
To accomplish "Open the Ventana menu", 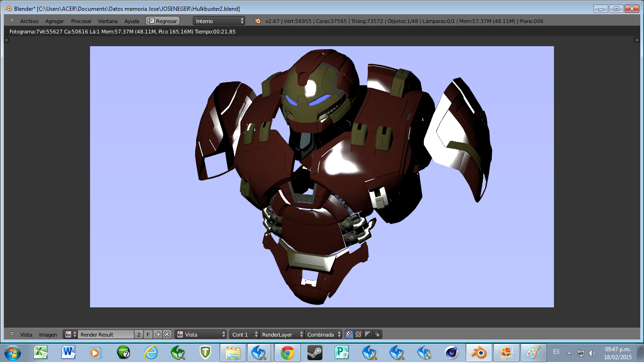I will 107,21.
